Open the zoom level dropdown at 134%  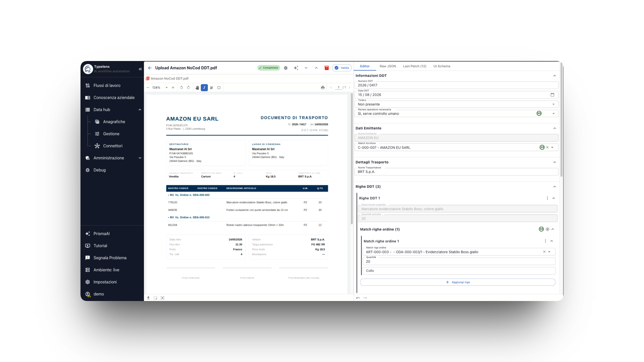pyautogui.click(x=166, y=88)
